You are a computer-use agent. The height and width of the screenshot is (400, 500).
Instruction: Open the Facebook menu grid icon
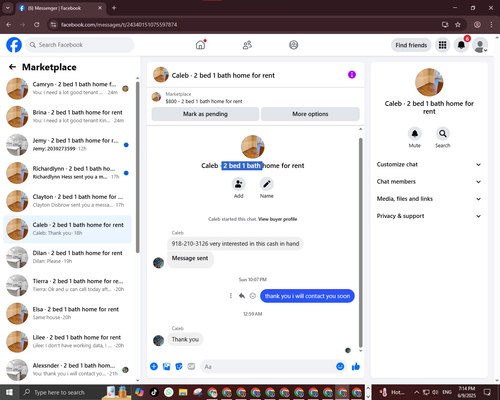442,45
